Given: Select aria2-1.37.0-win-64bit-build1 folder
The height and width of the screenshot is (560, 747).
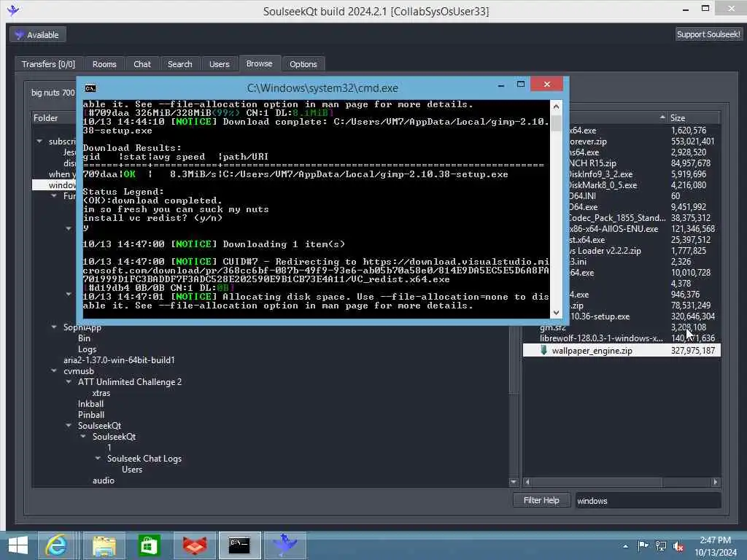Looking at the screenshot, I should click(x=119, y=360).
